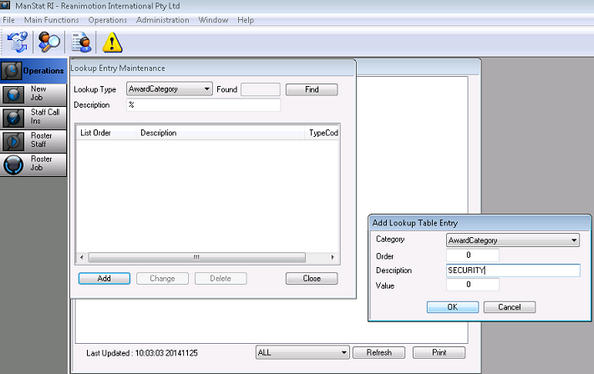This screenshot has width=594, height=374.
Task: Click the Print button
Action: point(439,352)
